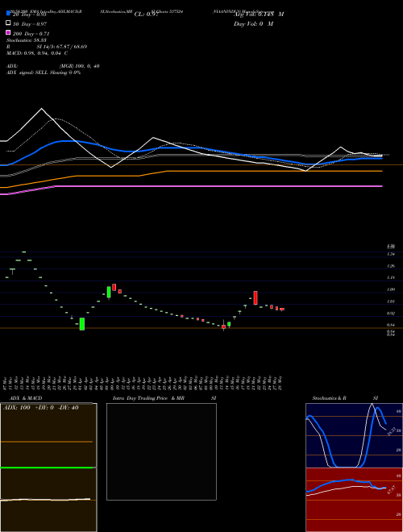Click the 0.92 price axis label
403x532 pixels.
tap(391, 314)
